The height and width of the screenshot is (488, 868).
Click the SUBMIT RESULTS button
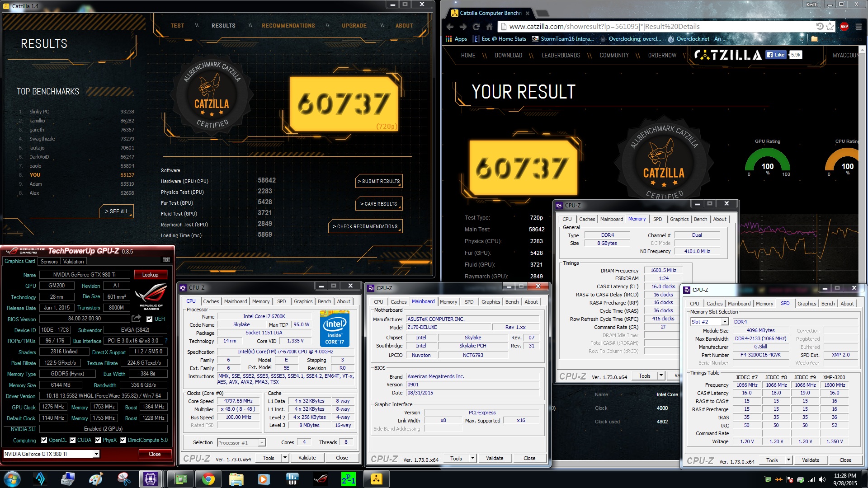click(379, 181)
